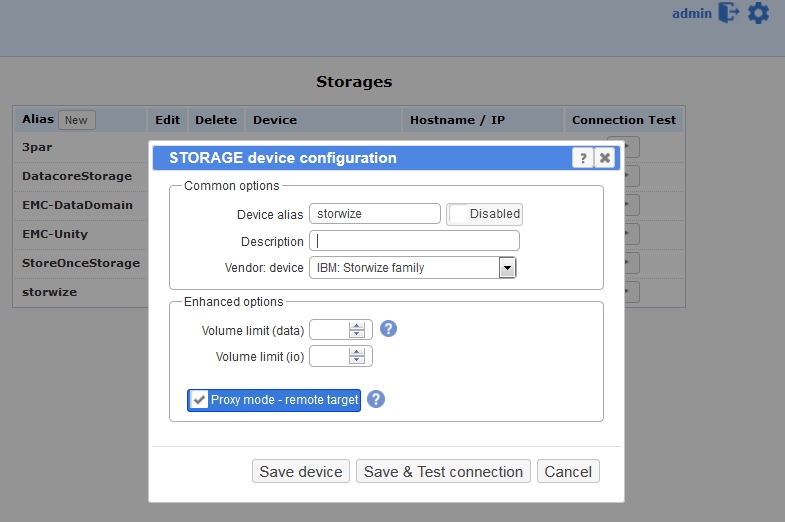Open help for Volume limit (data)

click(389, 329)
